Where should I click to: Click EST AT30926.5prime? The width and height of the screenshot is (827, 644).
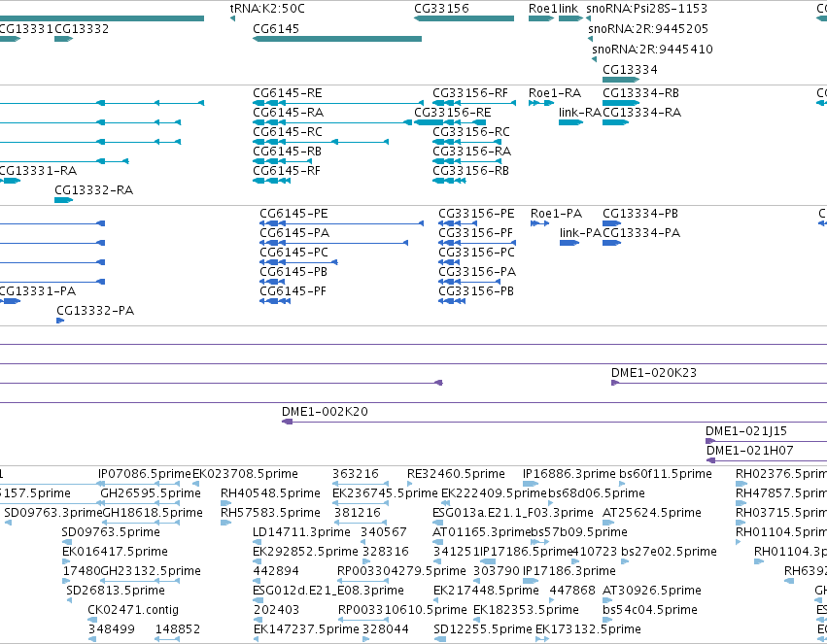(651, 591)
